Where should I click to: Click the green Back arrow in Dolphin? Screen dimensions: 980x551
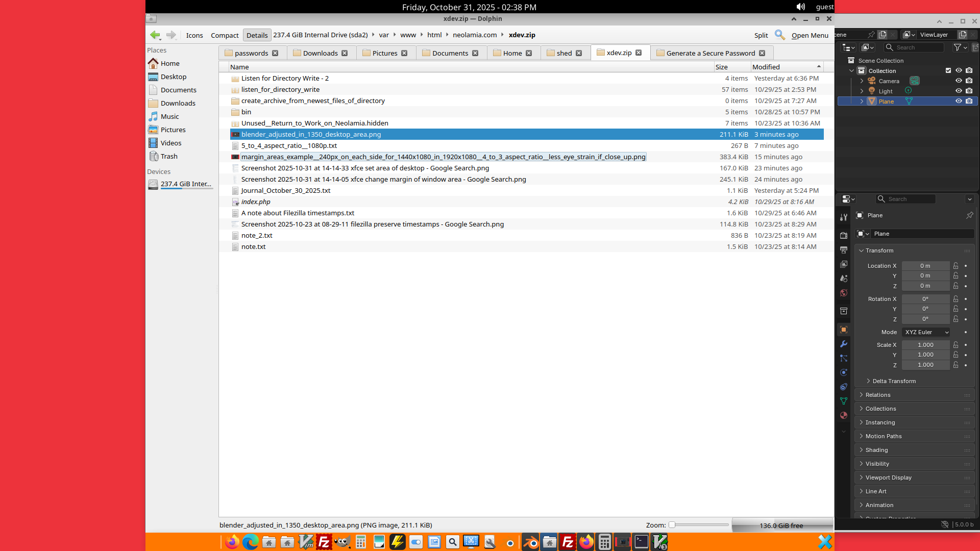155,35
